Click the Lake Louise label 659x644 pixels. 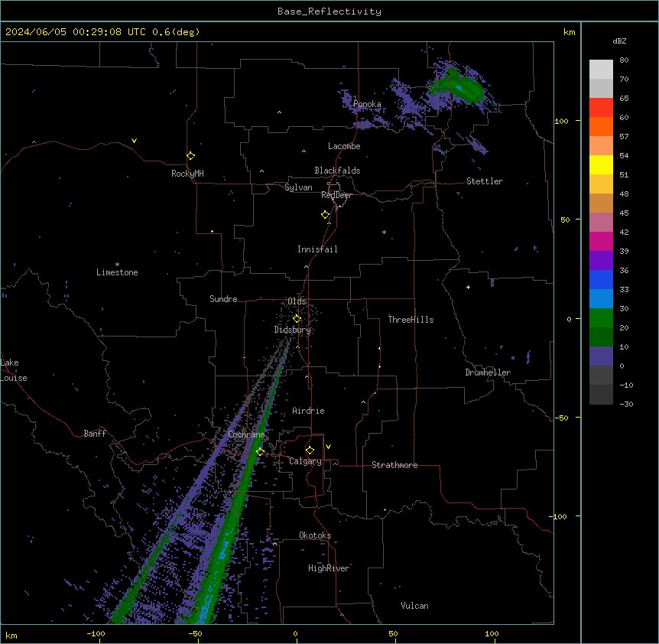coord(14,370)
